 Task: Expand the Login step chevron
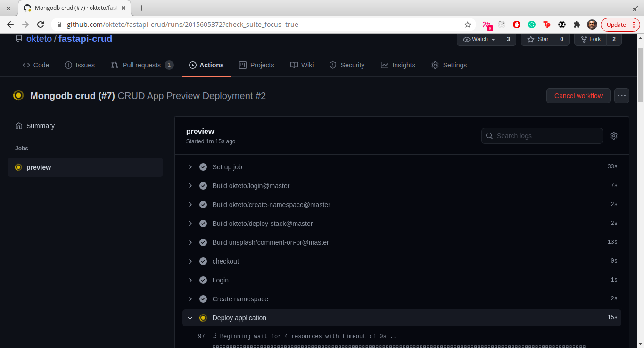click(190, 280)
